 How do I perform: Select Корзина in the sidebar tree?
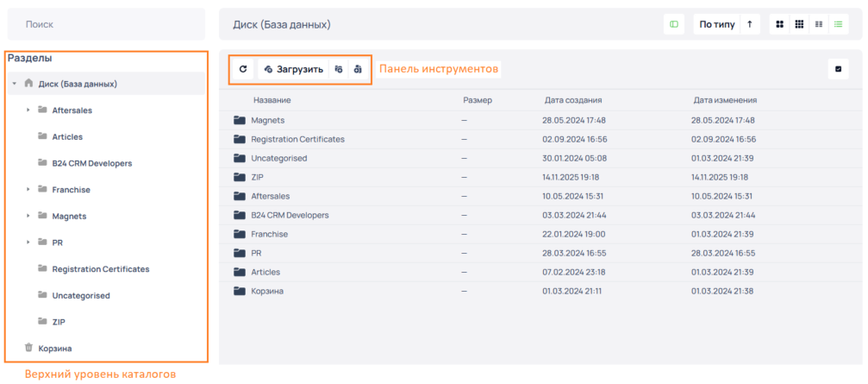[x=54, y=348]
